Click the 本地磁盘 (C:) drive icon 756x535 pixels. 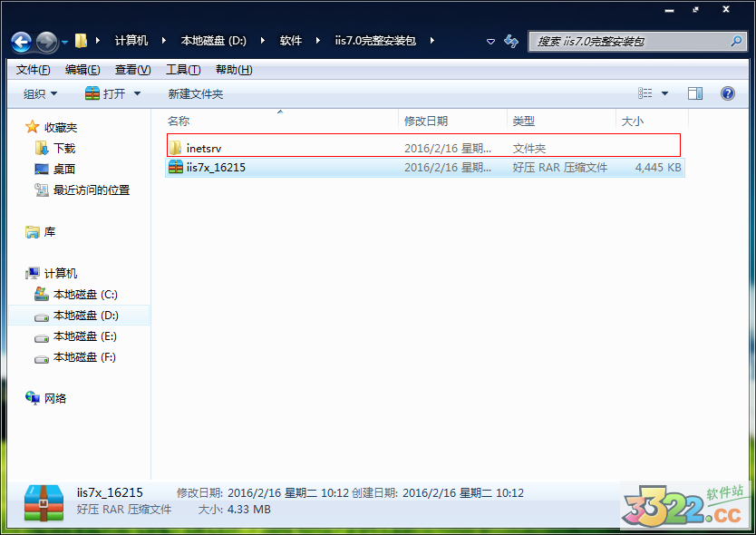click(x=42, y=294)
